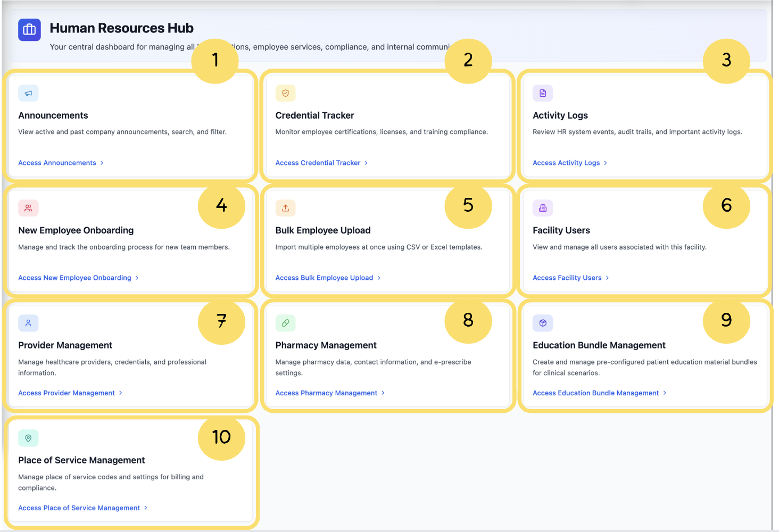Open Access Bulk Employee Upload link
Viewport: 779px width, 532px height.
[324, 278]
